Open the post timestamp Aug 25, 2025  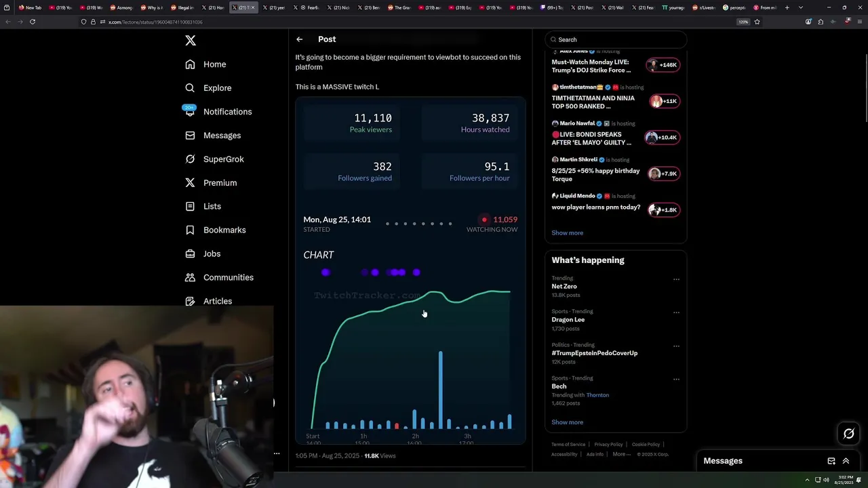click(x=326, y=456)
